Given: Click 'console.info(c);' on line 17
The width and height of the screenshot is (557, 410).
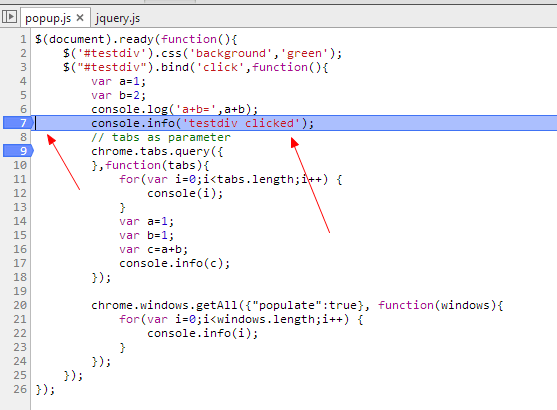Looking at the screenshot, I should pyautogui.click(x=174, y=264).
